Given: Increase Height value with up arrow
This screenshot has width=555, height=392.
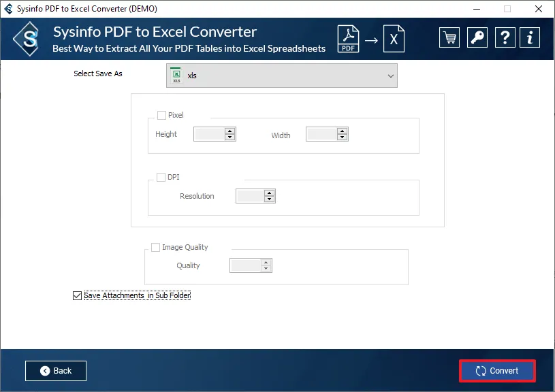Looking at the screenshot, I should tap(229, 131).
